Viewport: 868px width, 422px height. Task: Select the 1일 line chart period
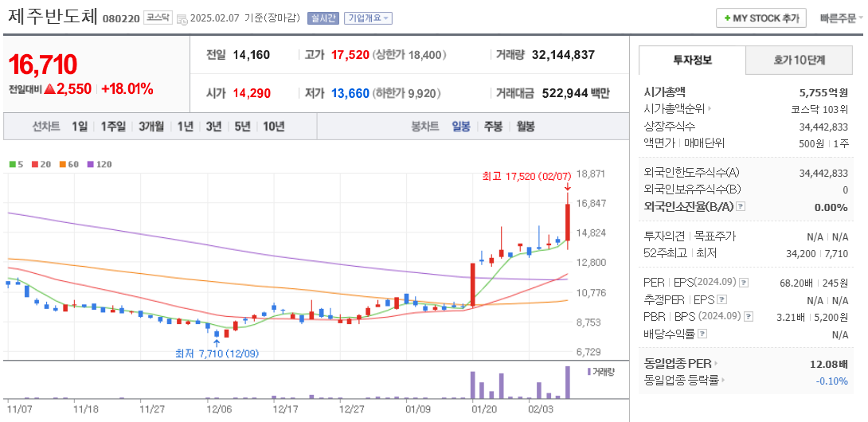(79, 127)
